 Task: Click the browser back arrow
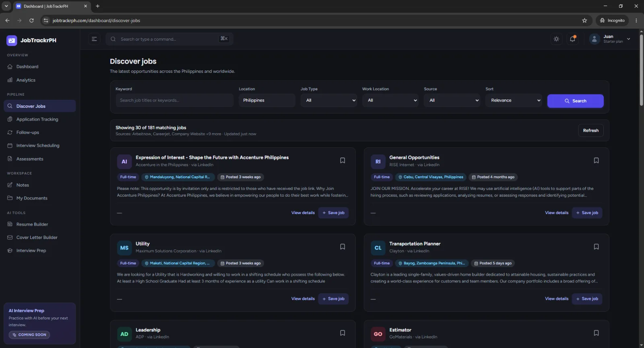7,21
